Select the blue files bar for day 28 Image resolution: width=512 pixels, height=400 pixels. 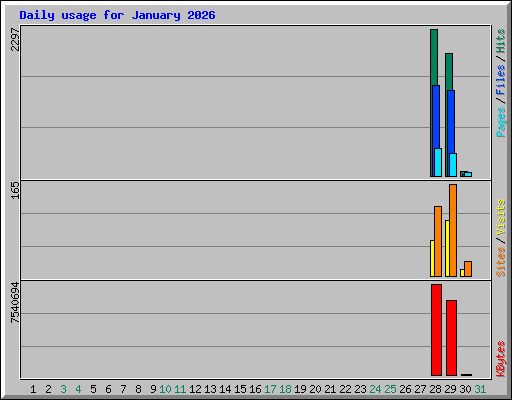tap(436, 117)
